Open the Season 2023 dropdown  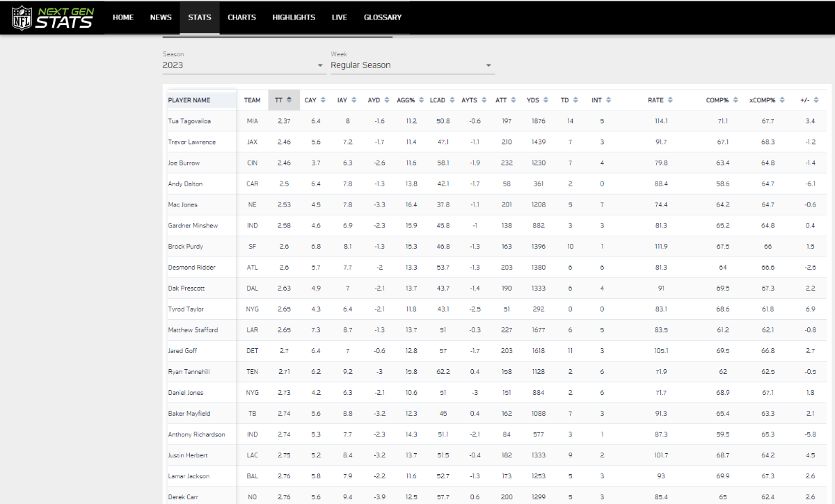click(244, 65)
